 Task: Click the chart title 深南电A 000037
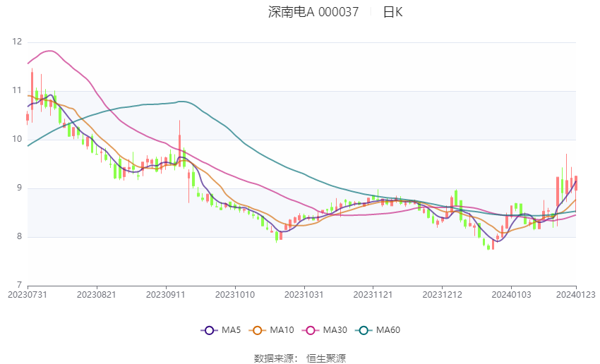point(313,12)
